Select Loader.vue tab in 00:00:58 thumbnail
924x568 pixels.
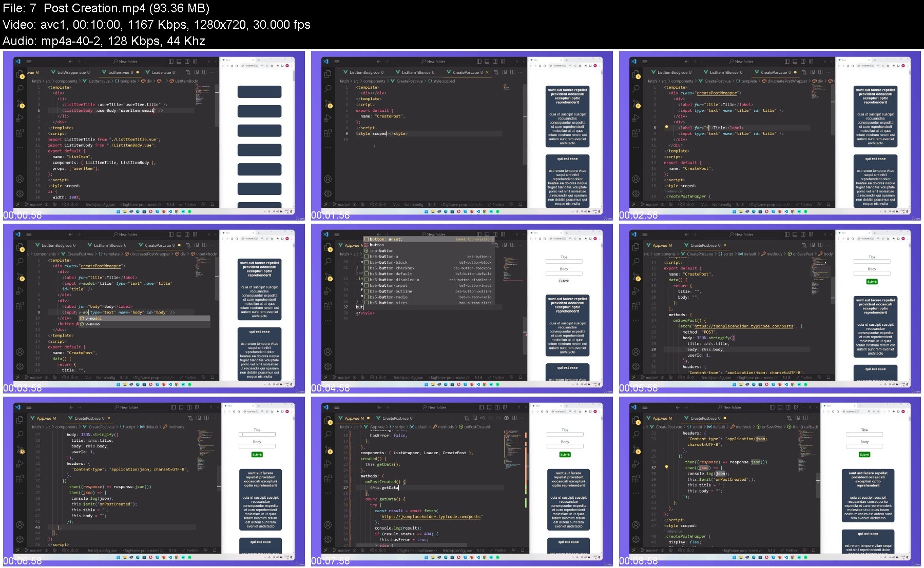(161, 72)
